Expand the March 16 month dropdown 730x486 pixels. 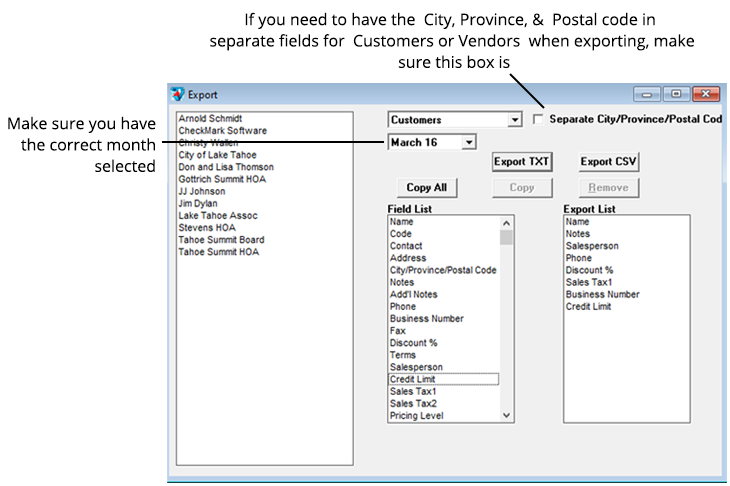468,143
